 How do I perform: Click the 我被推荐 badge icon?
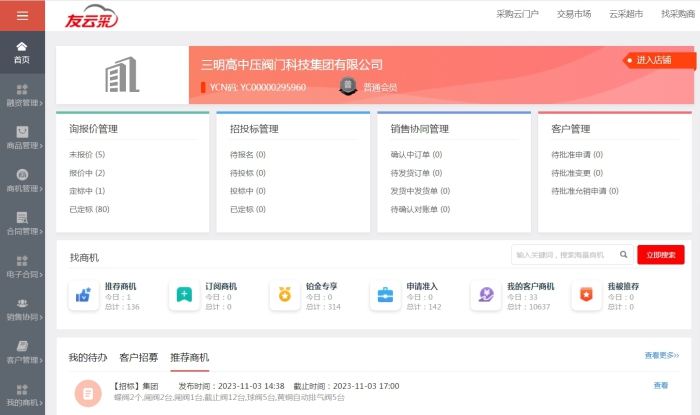click(587, 295)
